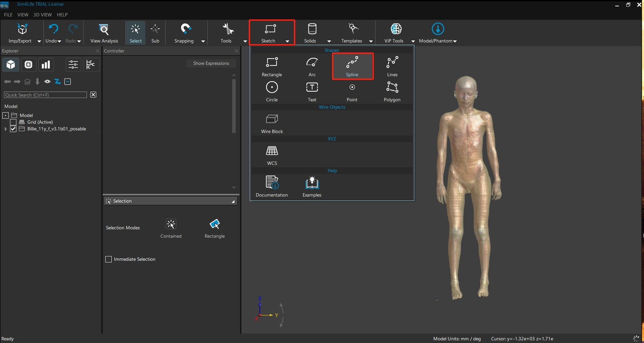Screen dimensions: 644x343
Task: Select the Arc sketch tool
Action: tap(312, 67)
